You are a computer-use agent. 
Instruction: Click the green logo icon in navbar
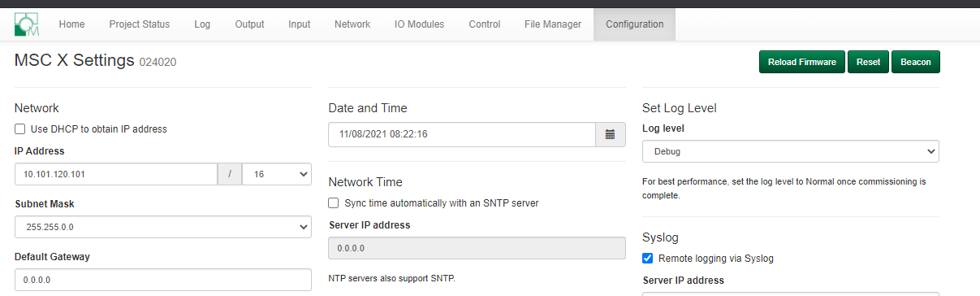[x=26, y=24]
